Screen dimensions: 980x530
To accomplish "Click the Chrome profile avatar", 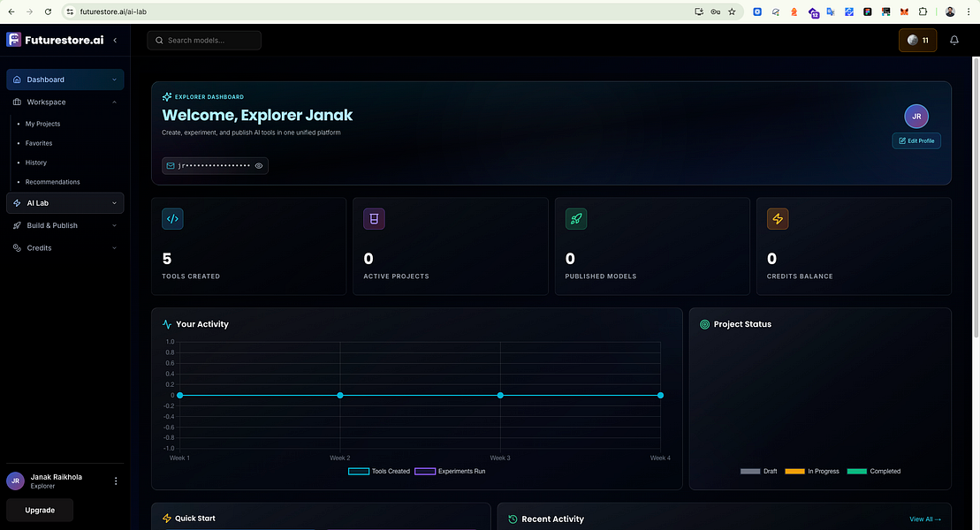I will pyautogui.click(x=950, y=11).
